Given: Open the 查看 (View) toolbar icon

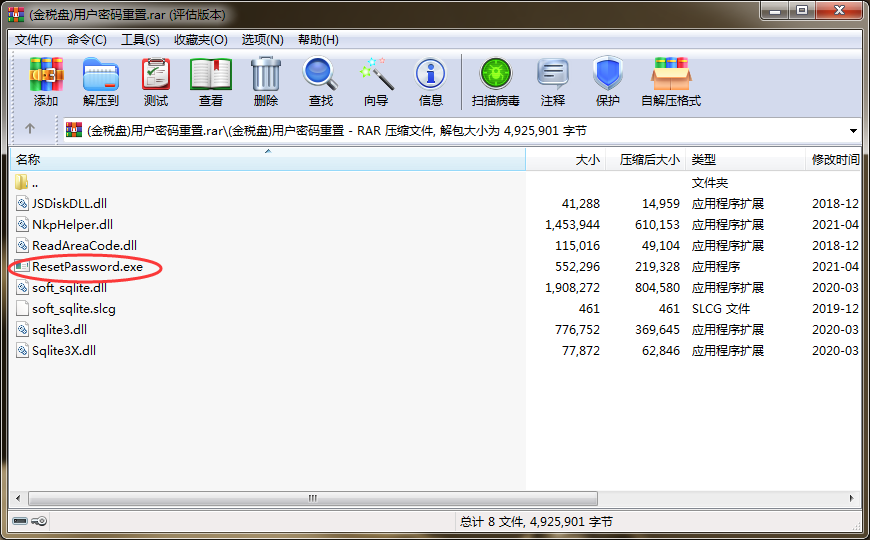Looking at the screenshot, I should click(211, 74).
